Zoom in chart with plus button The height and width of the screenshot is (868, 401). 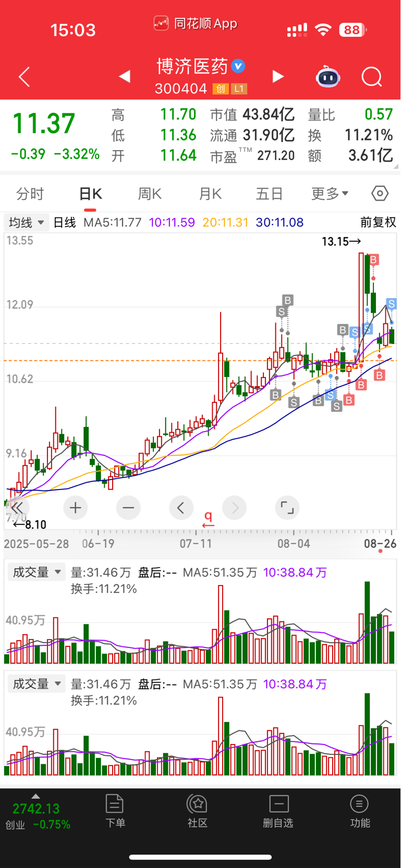coord(76,508)
